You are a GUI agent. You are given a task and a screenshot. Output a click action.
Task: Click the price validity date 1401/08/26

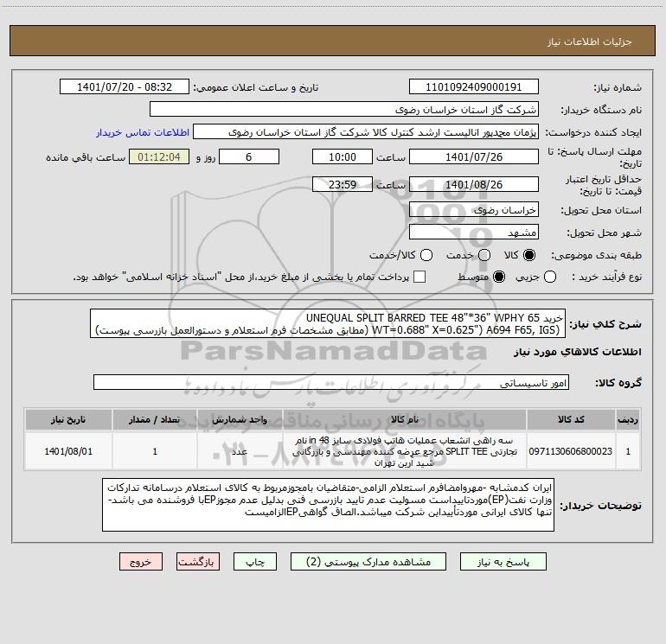point(474,184)
